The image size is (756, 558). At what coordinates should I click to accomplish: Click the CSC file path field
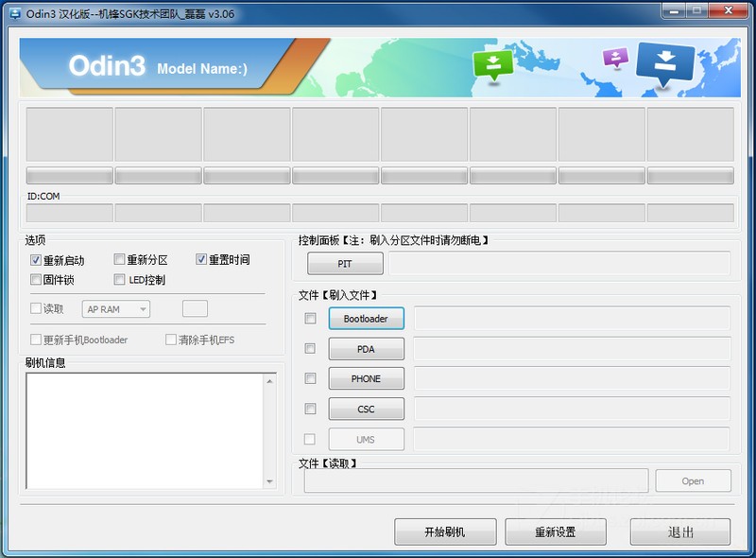[573, 409]
